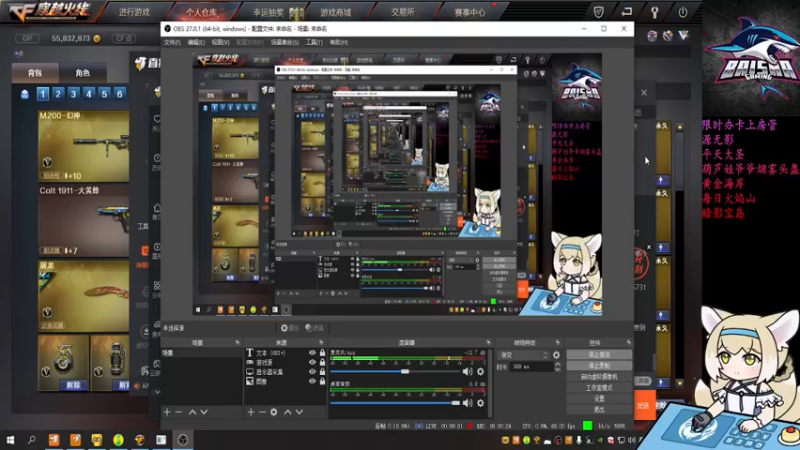Enable 工作室模式 studio mode
This screenshot has width=800, height=450.
(599, 388)
